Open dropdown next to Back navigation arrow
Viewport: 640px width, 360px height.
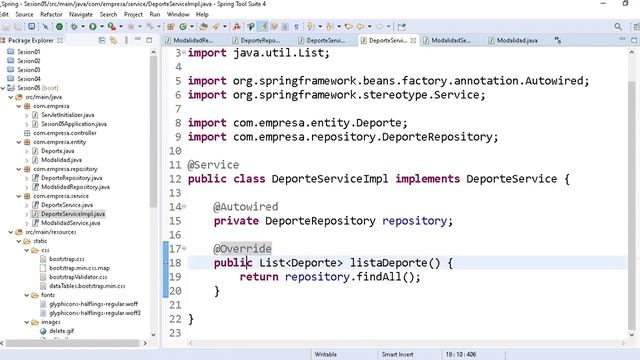pos(369,27)
